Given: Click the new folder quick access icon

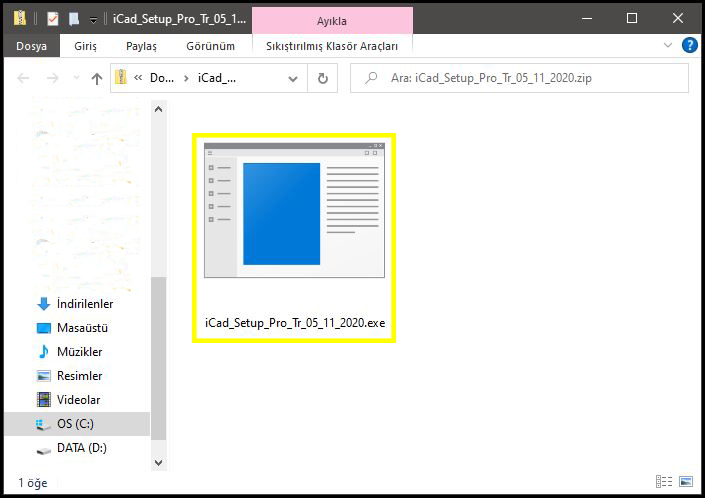Looking at the screenshot, I should pos(74,19).
